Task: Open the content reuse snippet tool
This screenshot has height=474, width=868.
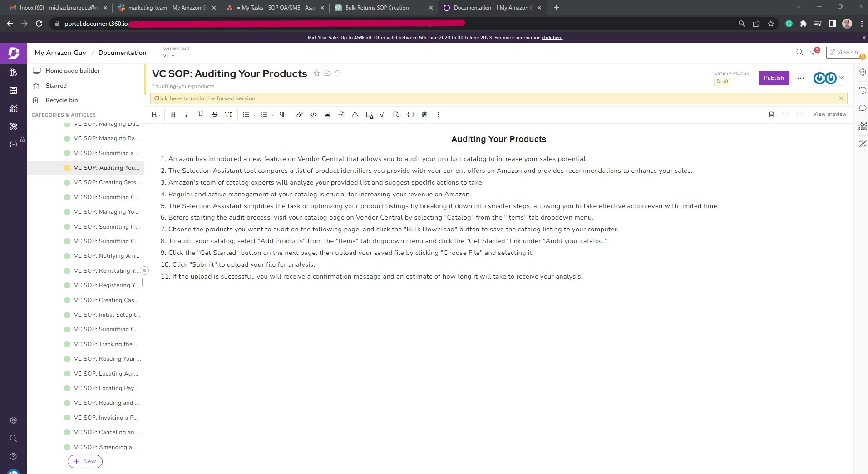Action: point(424,115)
